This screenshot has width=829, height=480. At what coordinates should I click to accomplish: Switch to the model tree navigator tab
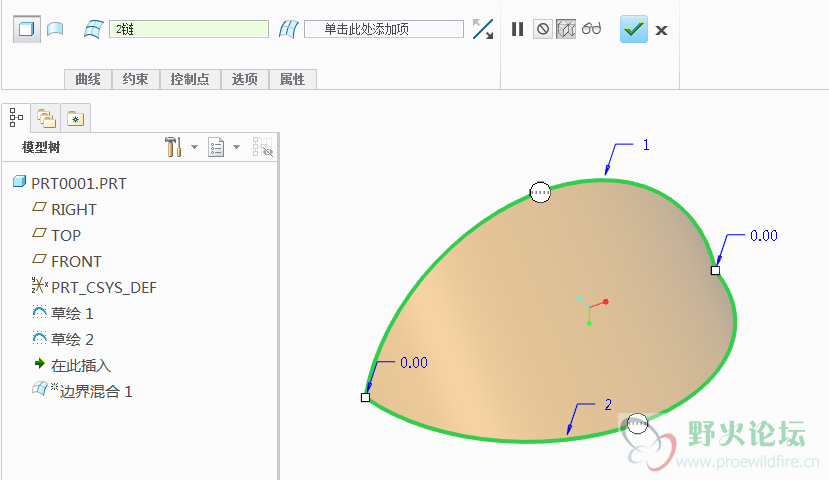16,118
